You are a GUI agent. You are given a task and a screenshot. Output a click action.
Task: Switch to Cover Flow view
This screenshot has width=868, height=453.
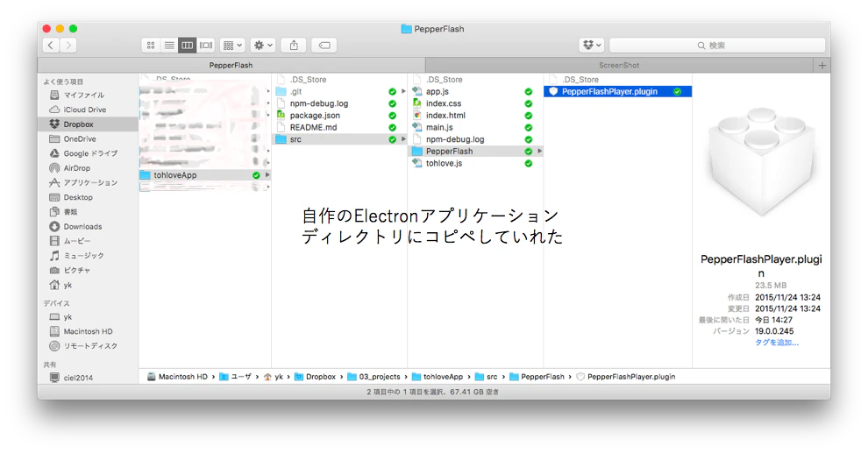point(205,46)
